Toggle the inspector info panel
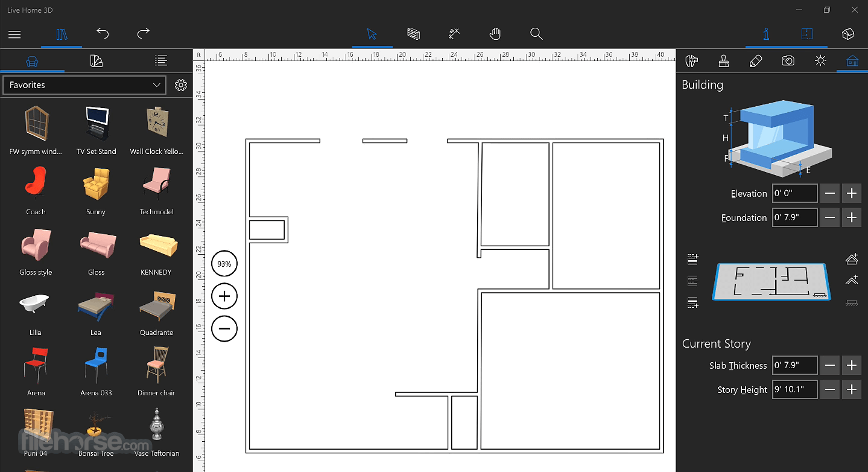Image resolution: width=868 pixels, height=472 pixels. point(766,34)
